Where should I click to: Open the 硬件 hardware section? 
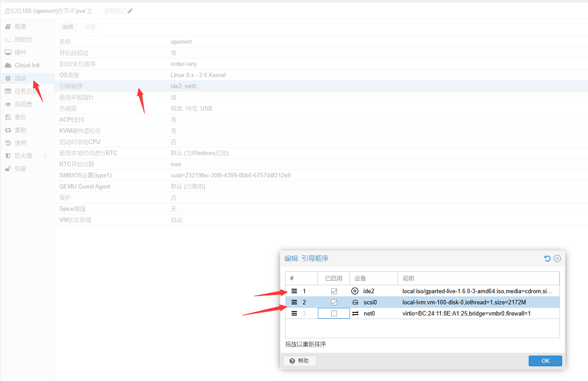(x=21, y=53)
